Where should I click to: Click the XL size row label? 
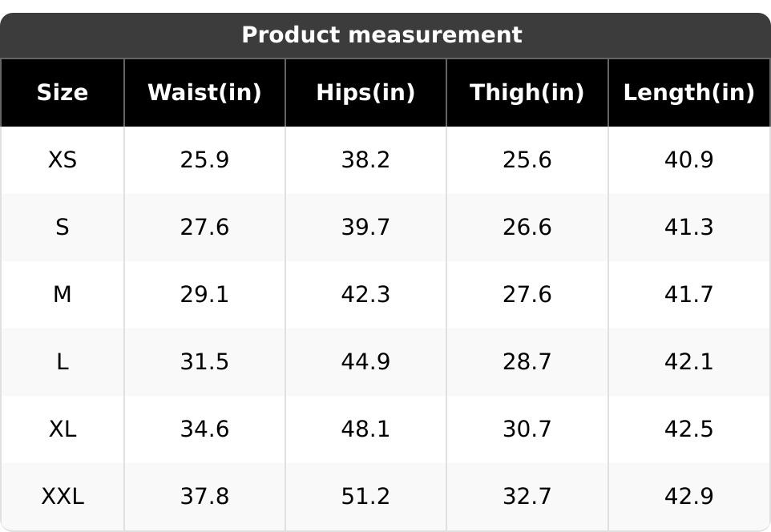(x=63, y=429)
